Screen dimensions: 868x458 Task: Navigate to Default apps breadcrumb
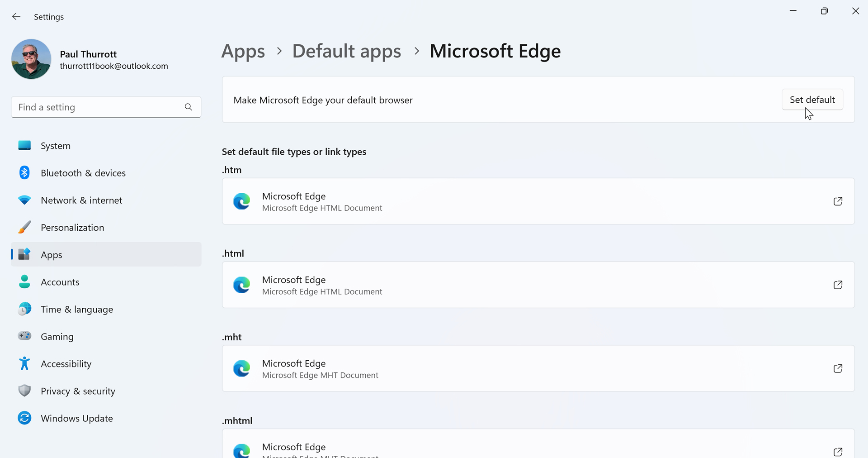[x=346, y=51]
